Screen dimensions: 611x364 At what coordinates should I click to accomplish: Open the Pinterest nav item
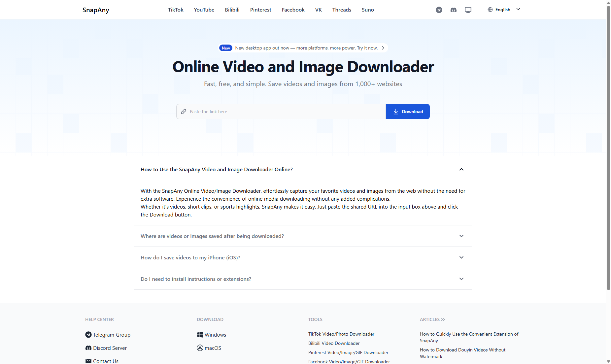[x=260, y=10]
